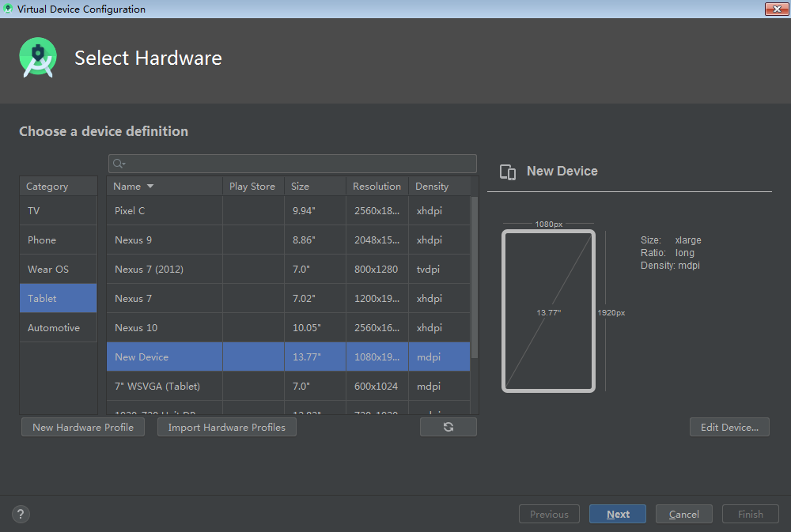Select the Automotive category
Viewport: 791px width, 532px height.
[58, 327]
